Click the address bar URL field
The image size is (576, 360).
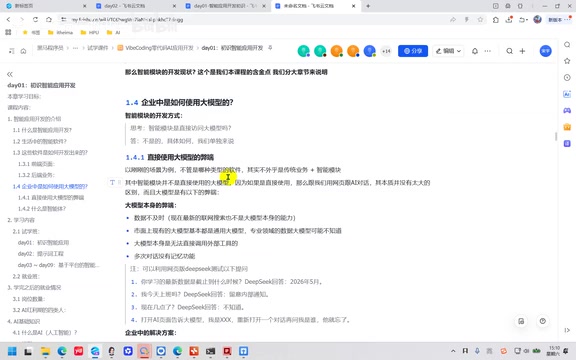pyautogui.click(x=253, y=19)
